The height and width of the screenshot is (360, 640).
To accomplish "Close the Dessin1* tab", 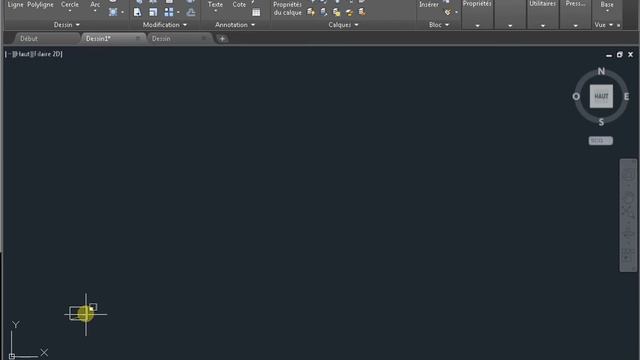I will [138, 38].
